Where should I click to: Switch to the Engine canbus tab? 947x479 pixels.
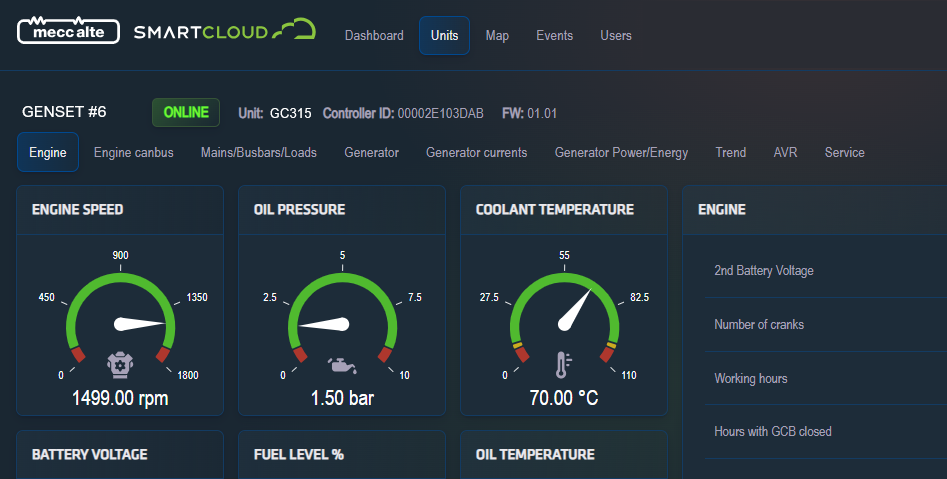click(133, 152)
